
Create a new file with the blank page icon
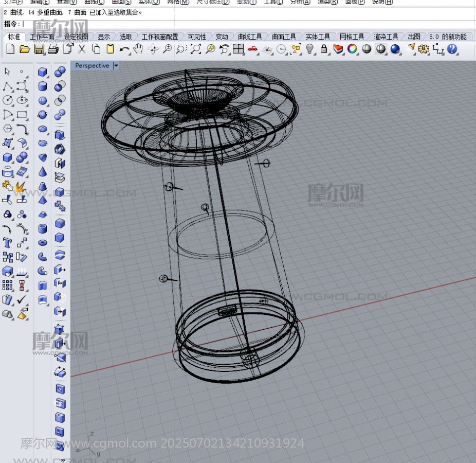click(x=10, y=49)
